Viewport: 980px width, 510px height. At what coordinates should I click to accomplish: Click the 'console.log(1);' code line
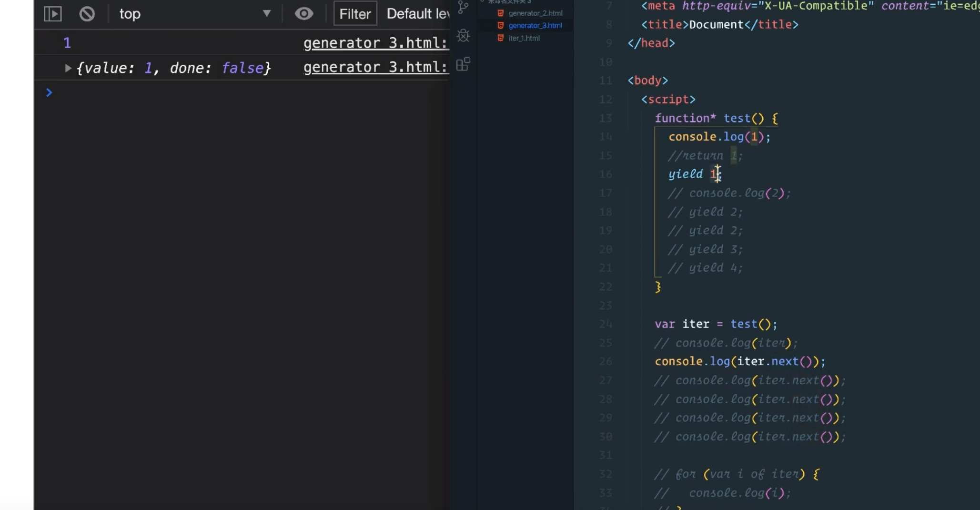tap(719, 137)
